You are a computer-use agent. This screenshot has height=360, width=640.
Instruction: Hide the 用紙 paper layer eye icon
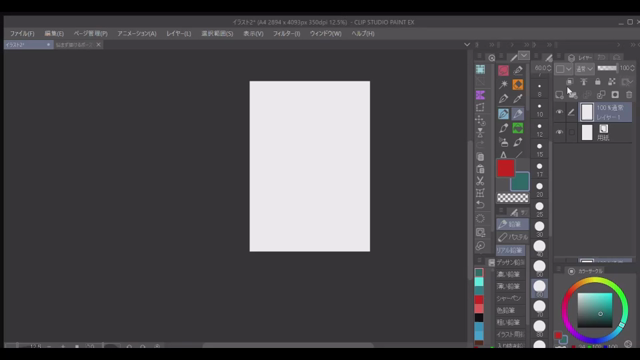[x=560, y=132]
